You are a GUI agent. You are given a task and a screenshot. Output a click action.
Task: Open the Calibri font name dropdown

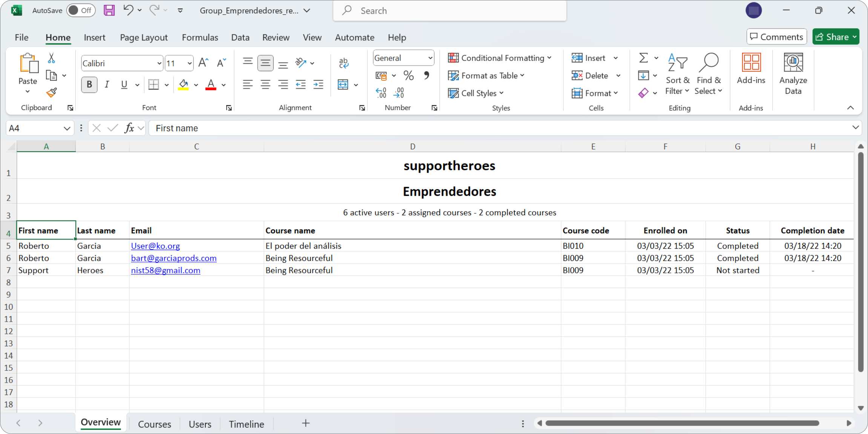coord(159,63)
